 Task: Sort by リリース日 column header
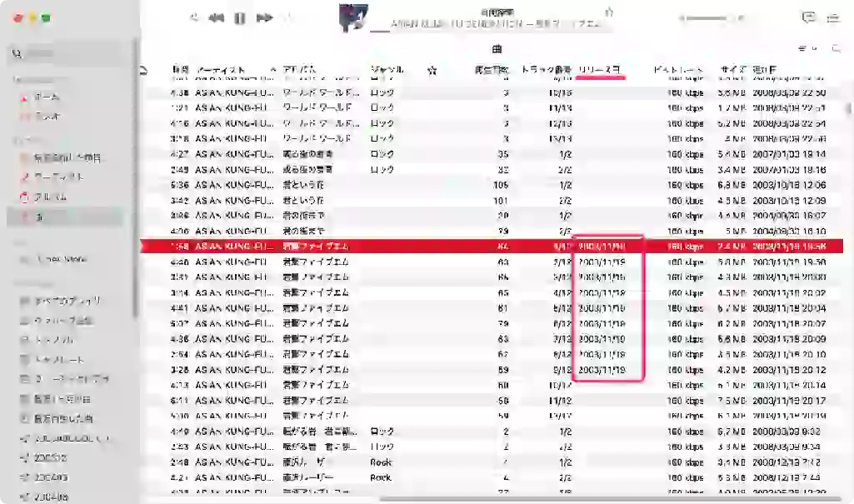pos(599,69)
